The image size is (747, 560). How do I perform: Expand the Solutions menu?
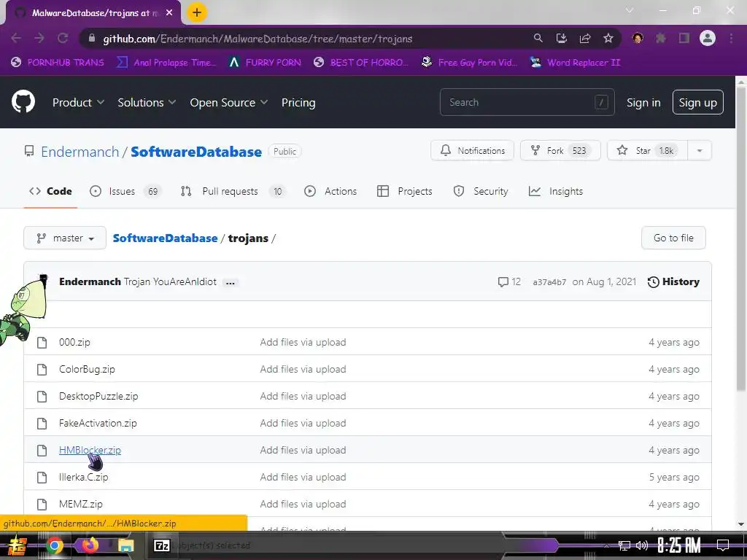(x=147, y=102)
